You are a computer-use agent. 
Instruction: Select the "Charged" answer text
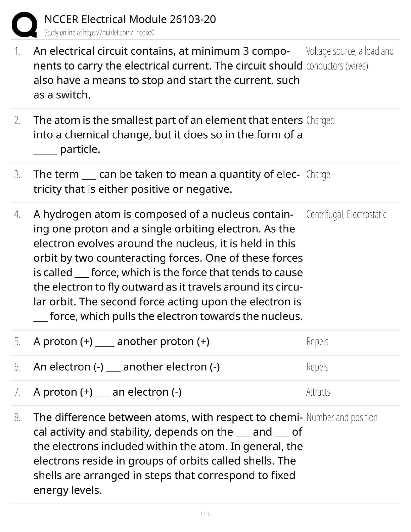[x=320, y=120]
